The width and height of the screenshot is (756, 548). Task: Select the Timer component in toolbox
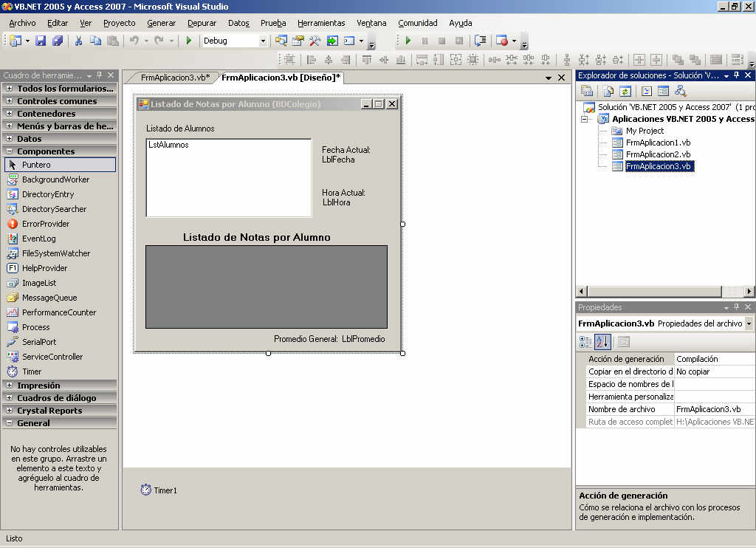(x=61, y=371)
